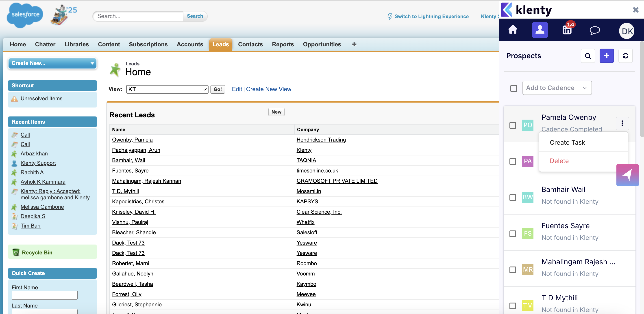Image resolution: width=644 pixels, height=314 pixels.
Task: Switch to the Opportunities tab
Action: pos(322,44)
